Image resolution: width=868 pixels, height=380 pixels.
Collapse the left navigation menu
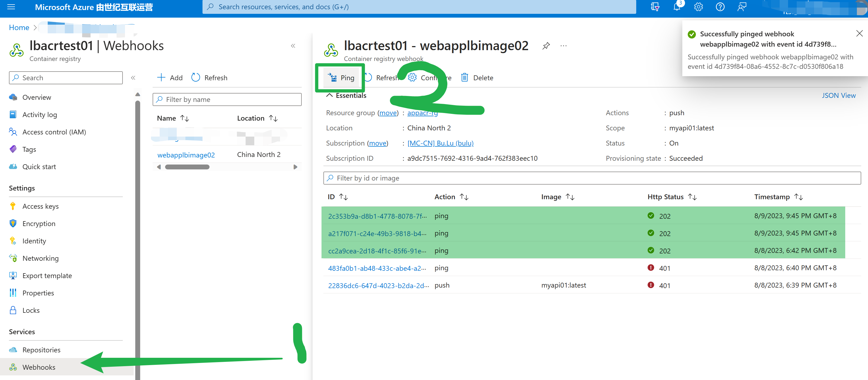coord(133,78)
